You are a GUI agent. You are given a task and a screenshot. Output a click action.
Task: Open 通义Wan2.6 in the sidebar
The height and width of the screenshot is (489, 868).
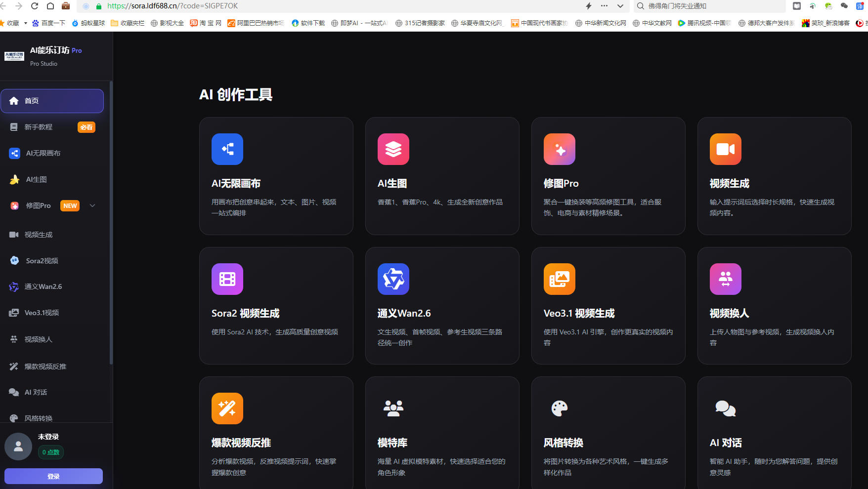(52, 286)
